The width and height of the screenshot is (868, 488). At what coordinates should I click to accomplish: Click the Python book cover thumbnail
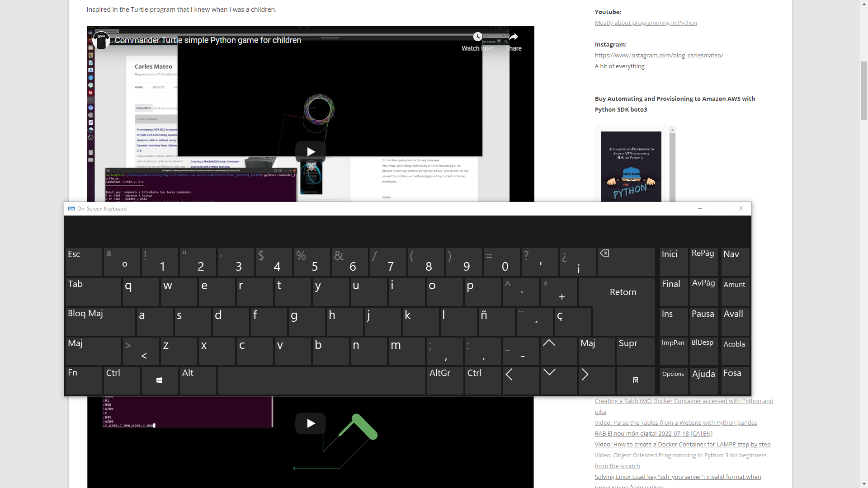(x=631, y=166)
